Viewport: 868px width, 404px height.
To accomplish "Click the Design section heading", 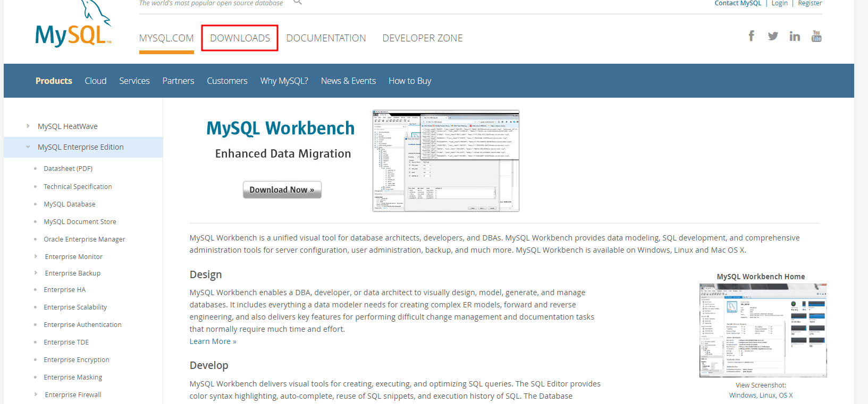I will (x=206, y=274).
